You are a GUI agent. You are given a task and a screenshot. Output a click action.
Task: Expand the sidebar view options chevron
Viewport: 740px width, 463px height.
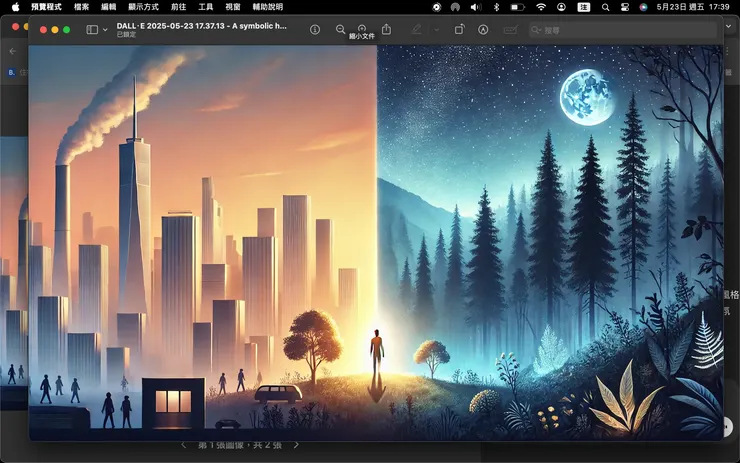tap(105, 30)
